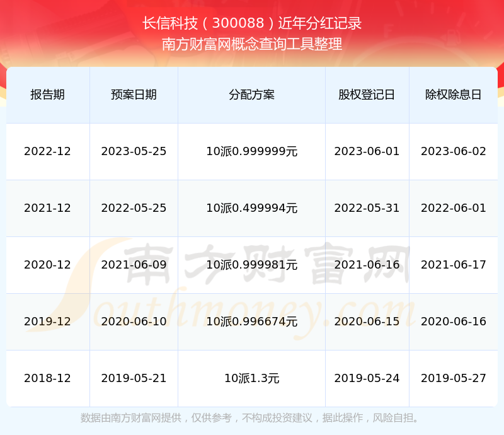This screenshot has height=435, width=504.
Task: Select plan cell 10派1.3元
Action: [251, 378]
